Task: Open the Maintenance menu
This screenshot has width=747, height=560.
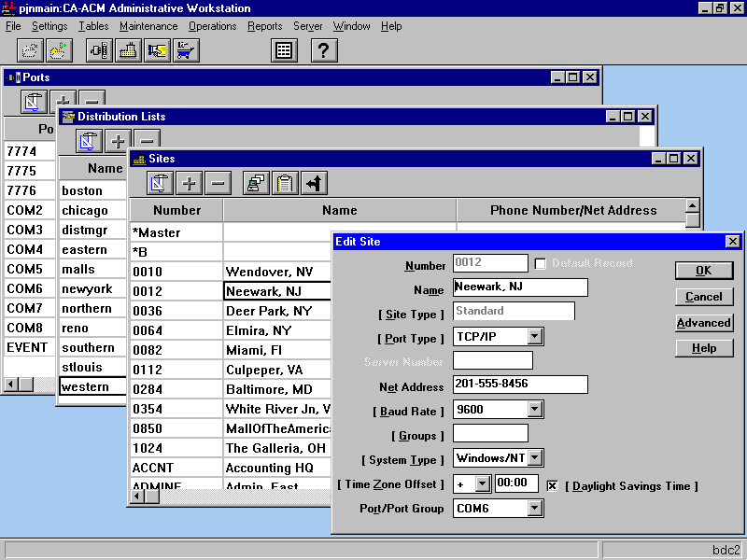Action: pos(148,26)
